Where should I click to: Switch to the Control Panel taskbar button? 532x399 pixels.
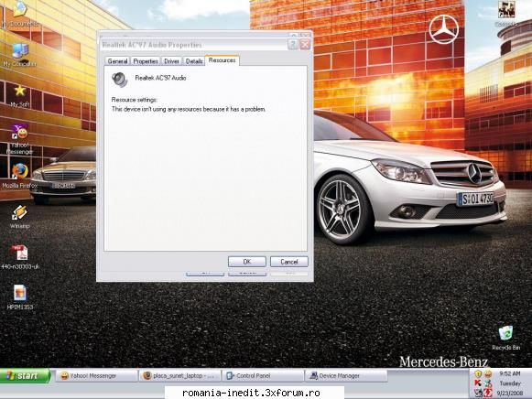click(x=263, y=375)
